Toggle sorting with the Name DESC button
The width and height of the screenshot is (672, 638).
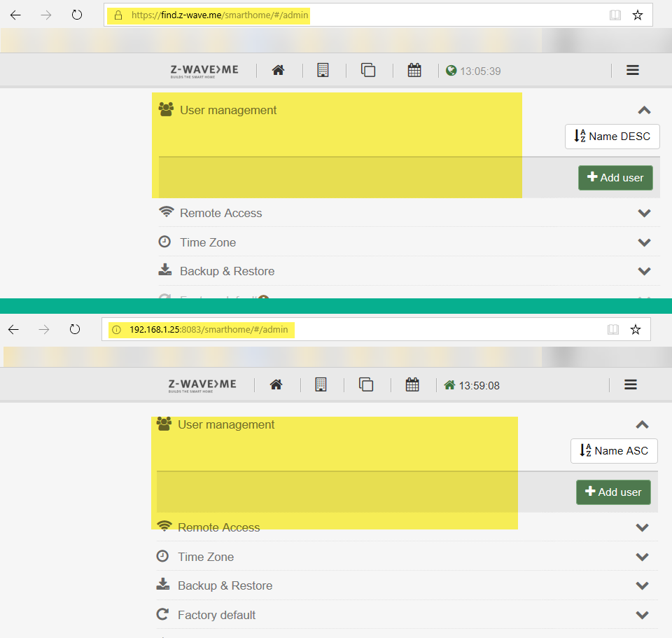612,136
